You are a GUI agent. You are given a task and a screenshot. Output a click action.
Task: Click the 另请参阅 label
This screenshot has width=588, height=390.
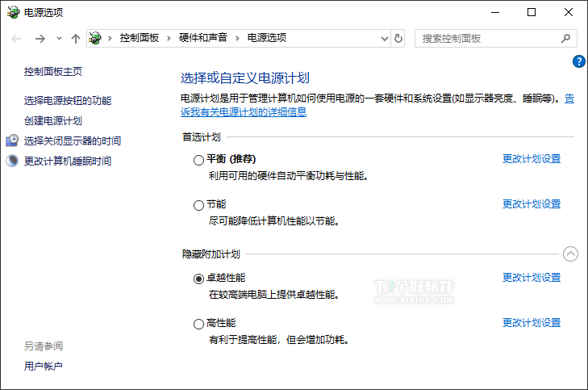click(43, 346)
